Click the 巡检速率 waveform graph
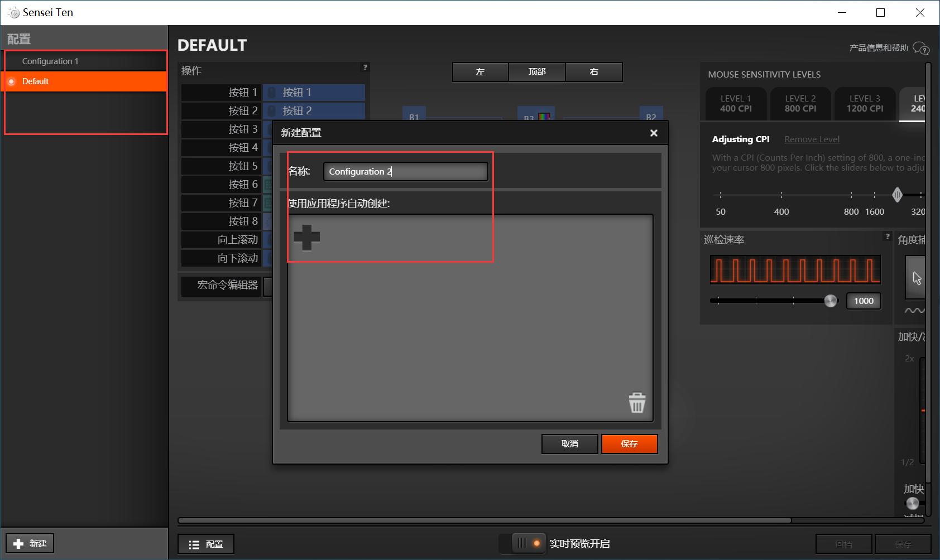Viewport: 940px width, 560px height. tap(795, 270)
